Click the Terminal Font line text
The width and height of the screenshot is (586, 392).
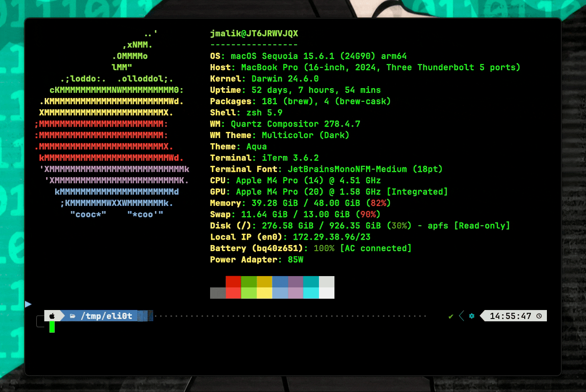click(x=326, y=169)
